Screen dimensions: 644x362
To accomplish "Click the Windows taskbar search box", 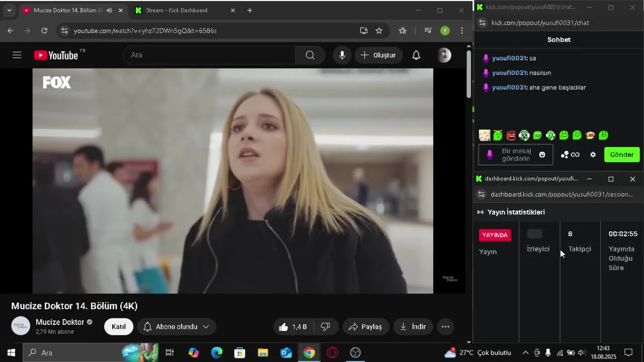I will (91, 353).
